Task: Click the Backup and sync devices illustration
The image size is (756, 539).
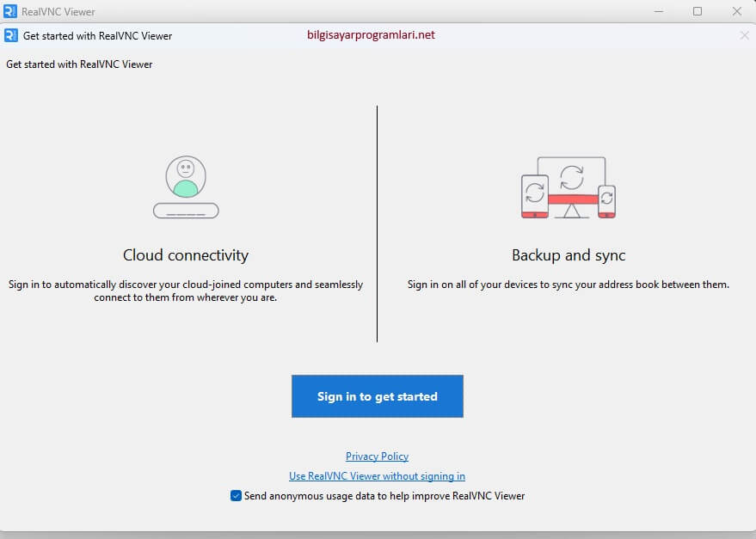Action: pyautogui.click(x=569, y=187)
